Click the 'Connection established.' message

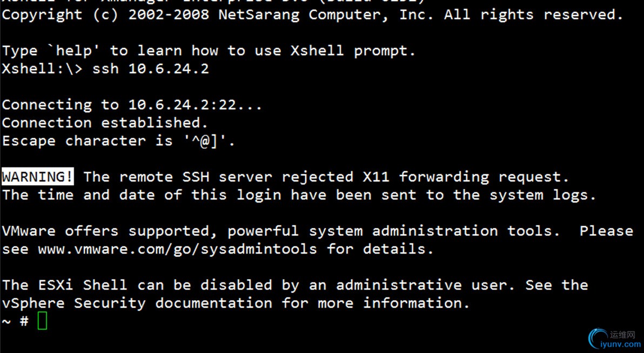[105, 123]
